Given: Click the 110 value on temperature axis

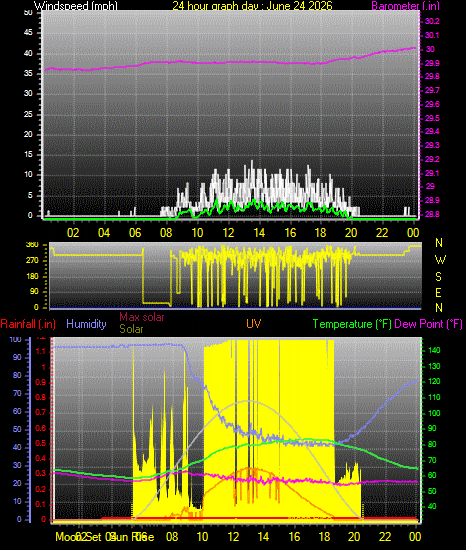Looking at the screenshot, I should pyautogui.click(x=434, y=397).
